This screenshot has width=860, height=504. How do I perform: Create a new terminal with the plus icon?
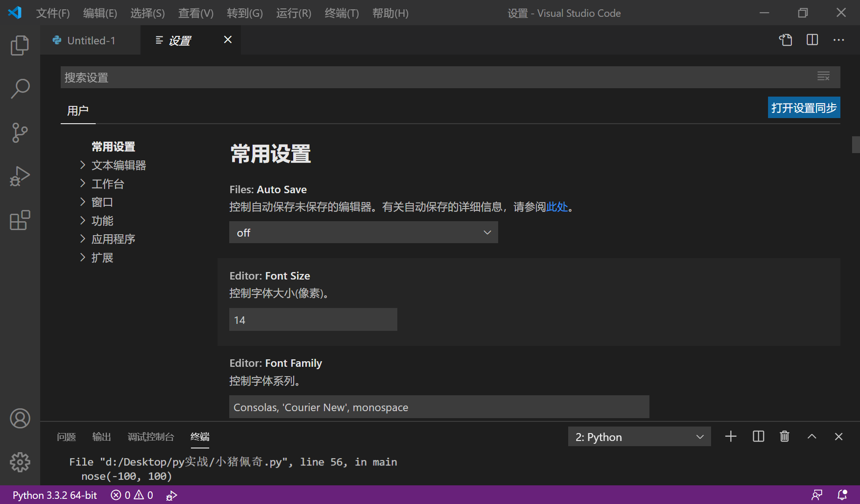tap(730, 436)
